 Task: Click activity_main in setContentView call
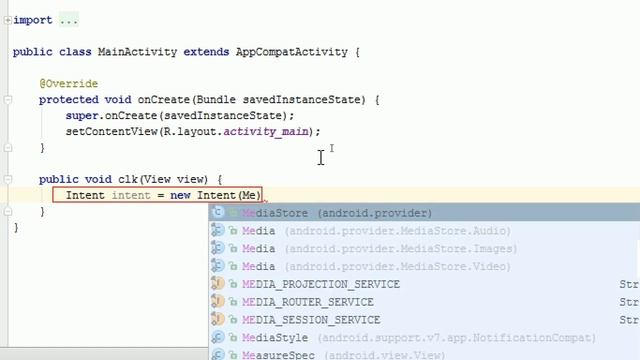pos(266,131)
